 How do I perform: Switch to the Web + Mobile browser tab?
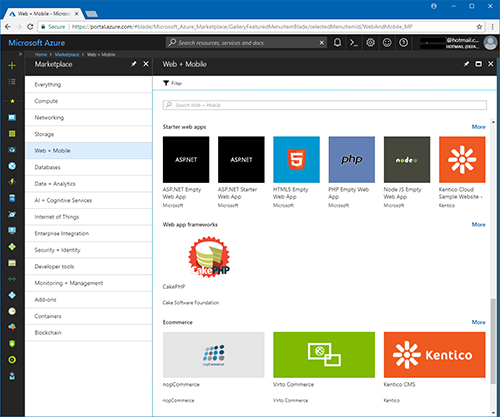click(43, 14)
